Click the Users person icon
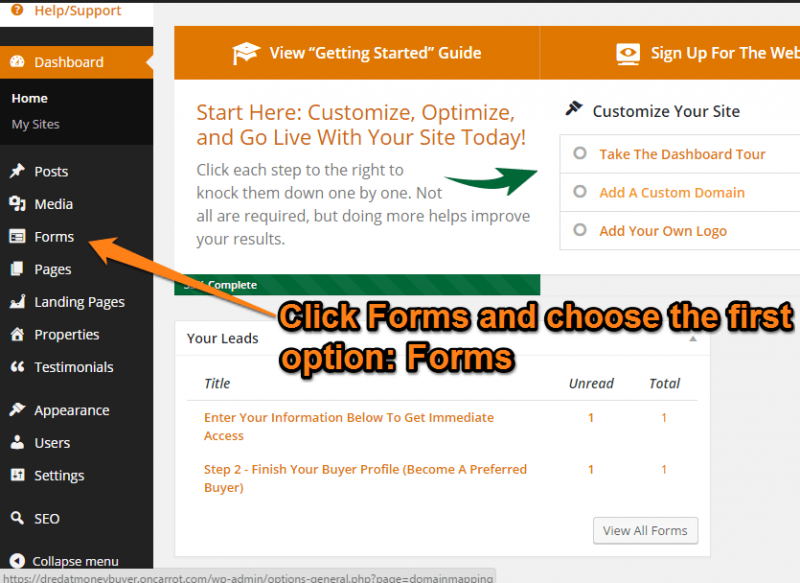The height and width of the screenshot is (583, 800). point(17,442)
